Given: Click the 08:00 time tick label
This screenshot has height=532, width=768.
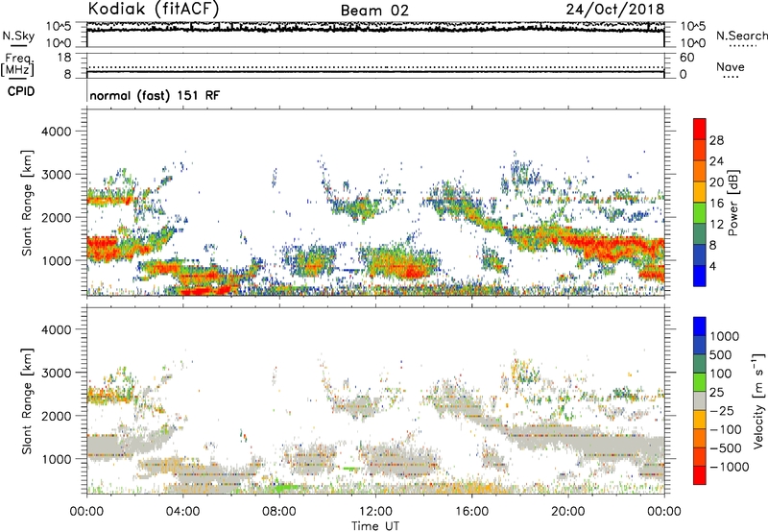Looking at the screenshot, I should pyautogui.click(x=278, y=512).
